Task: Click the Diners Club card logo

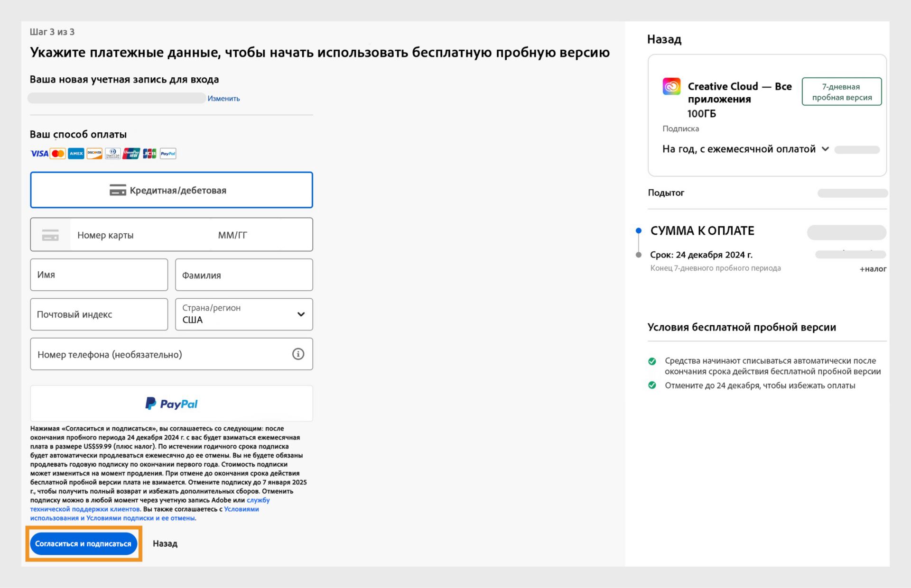Action: click(112, 154)
